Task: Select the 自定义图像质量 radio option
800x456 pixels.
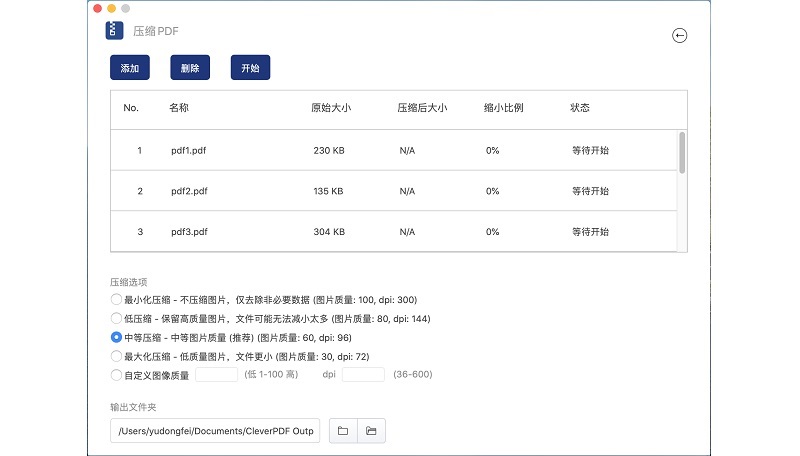Action: point(116,375)
